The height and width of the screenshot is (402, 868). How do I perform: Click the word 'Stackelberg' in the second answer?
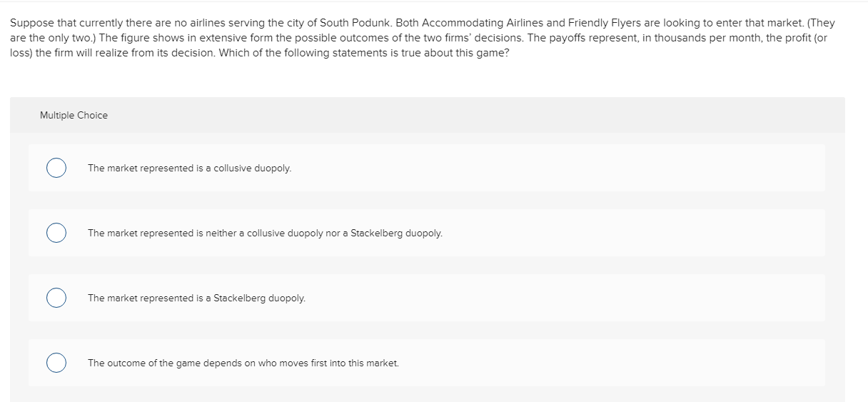tap(377, 233)
